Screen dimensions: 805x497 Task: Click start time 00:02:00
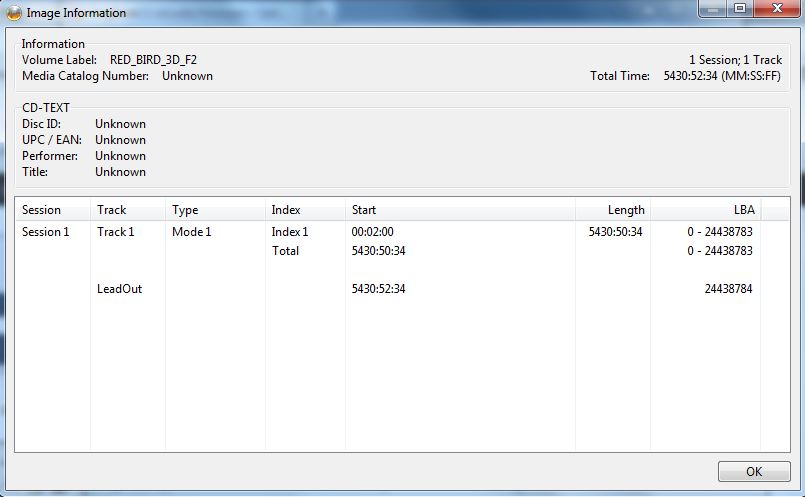373,232
